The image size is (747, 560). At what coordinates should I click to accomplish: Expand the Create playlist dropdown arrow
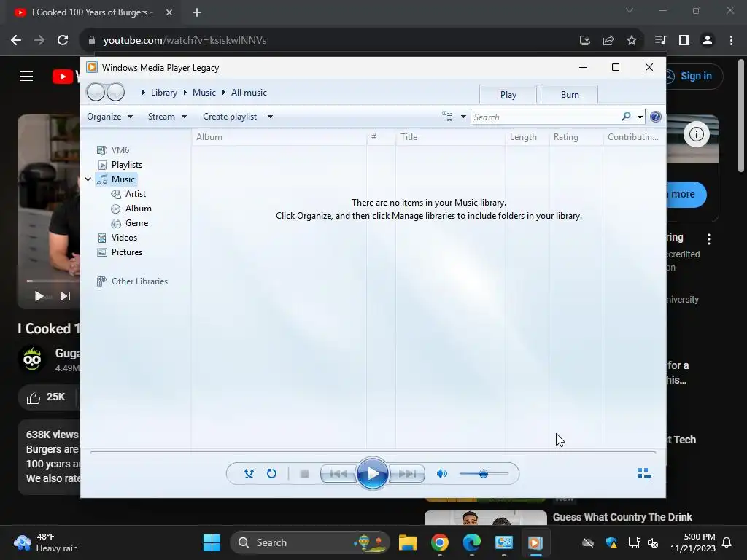click(x=270, y=117)
